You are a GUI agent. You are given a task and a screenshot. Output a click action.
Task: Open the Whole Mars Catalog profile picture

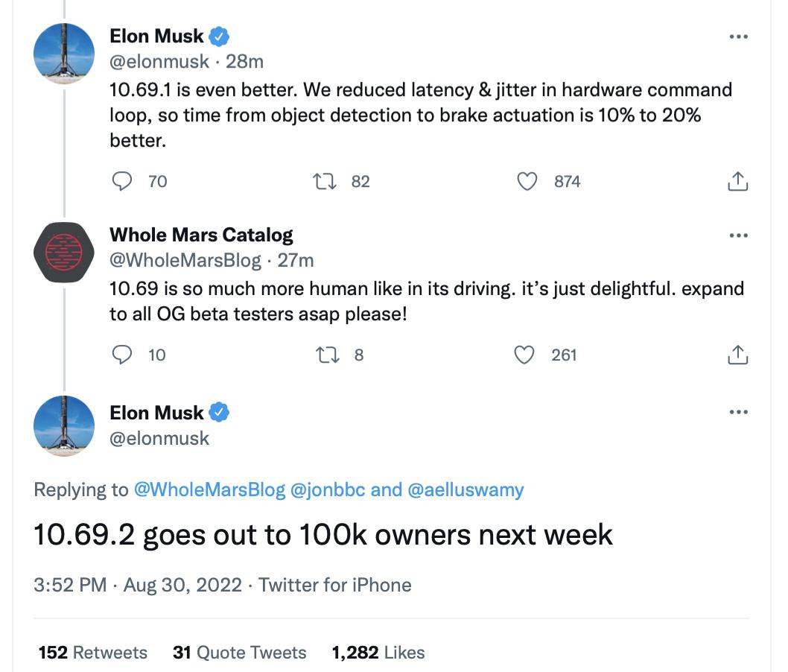(64, 252)
